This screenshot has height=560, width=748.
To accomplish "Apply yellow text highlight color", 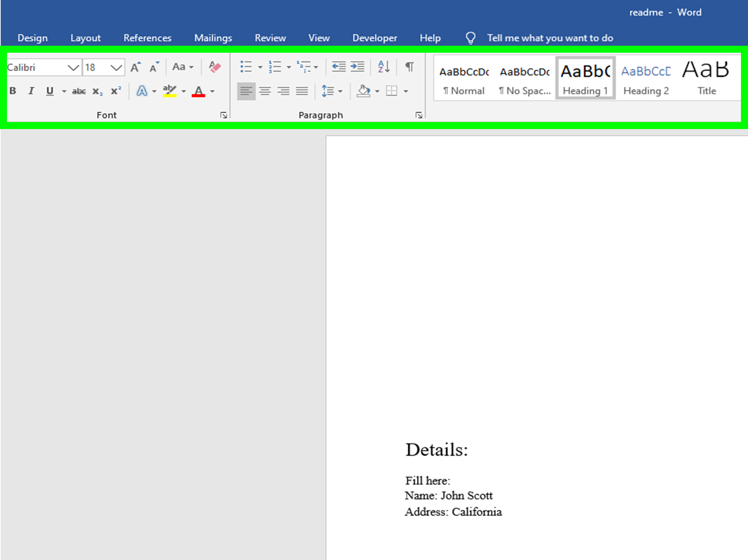I will 170,91.
